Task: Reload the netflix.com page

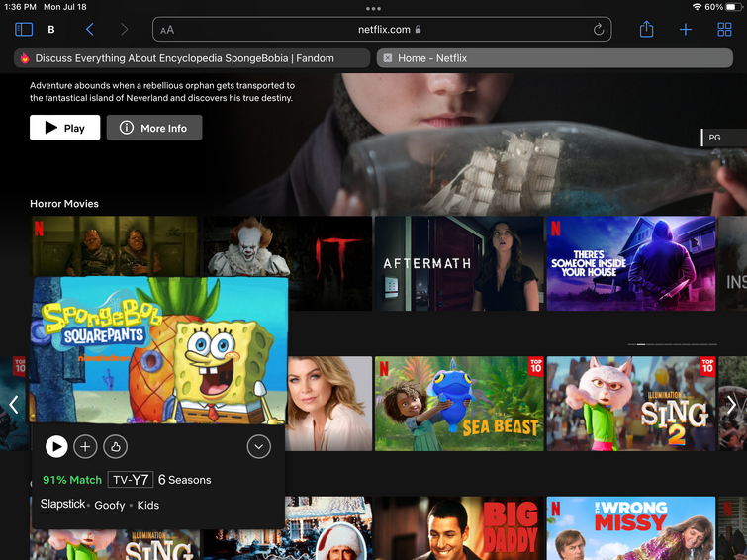Action: pos(599,30)
